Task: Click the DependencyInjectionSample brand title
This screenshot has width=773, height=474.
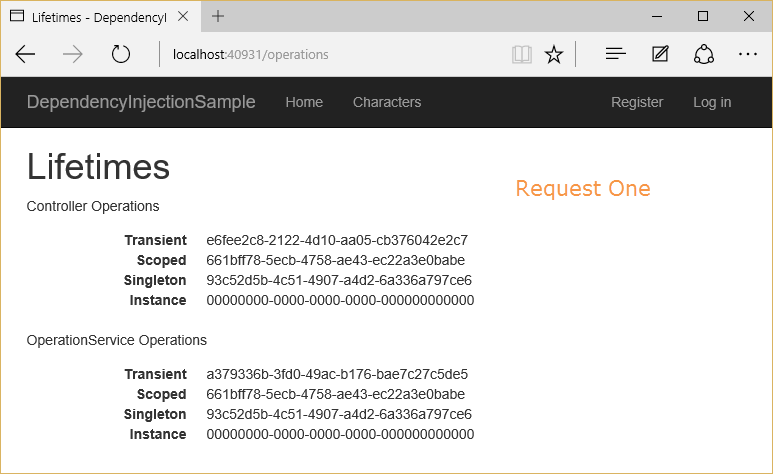Action: pos(141,102)
